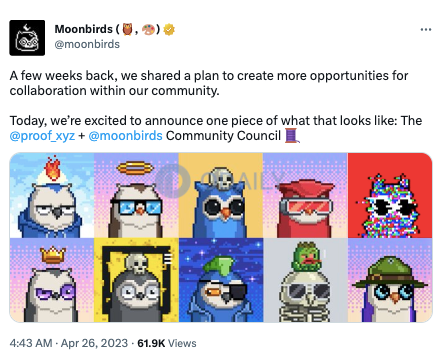The width and height of the screenshot is (441, 363).
Task: Open the flame-headed owl image
Action: pyautogui.click(x=52, y=195)
